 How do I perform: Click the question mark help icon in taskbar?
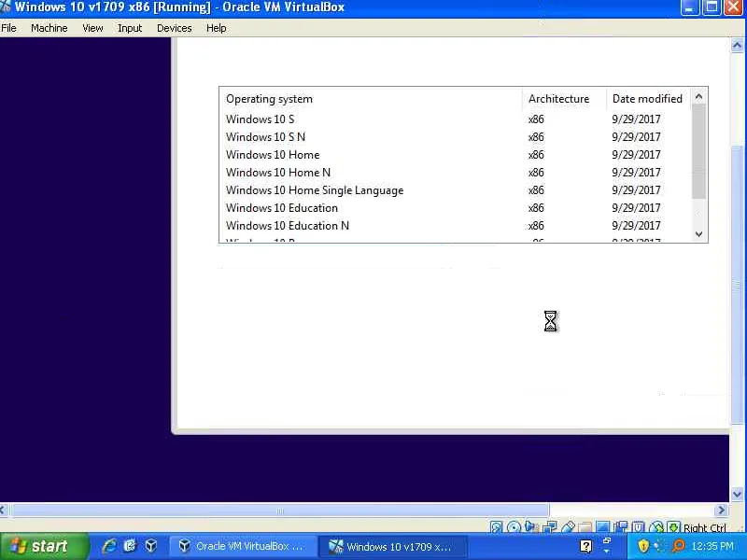click(585, 546)
